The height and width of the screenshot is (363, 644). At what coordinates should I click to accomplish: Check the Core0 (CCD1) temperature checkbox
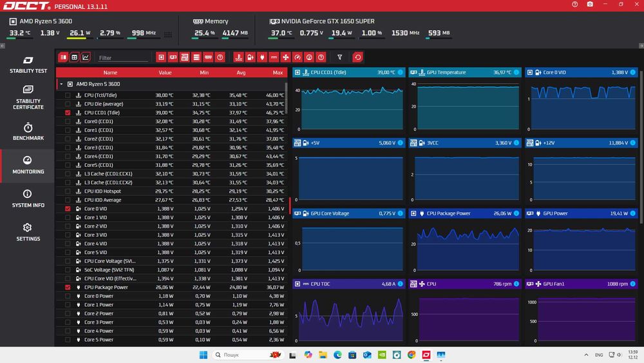click(68, 121)
